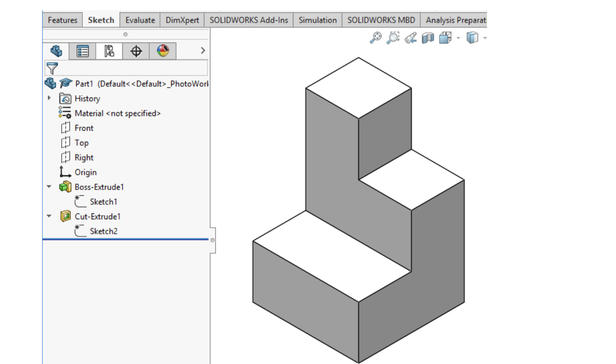This screenshot has height=364, width=616.
Task: Show the FeatureManager design tree tab
Action: point(56,51)
